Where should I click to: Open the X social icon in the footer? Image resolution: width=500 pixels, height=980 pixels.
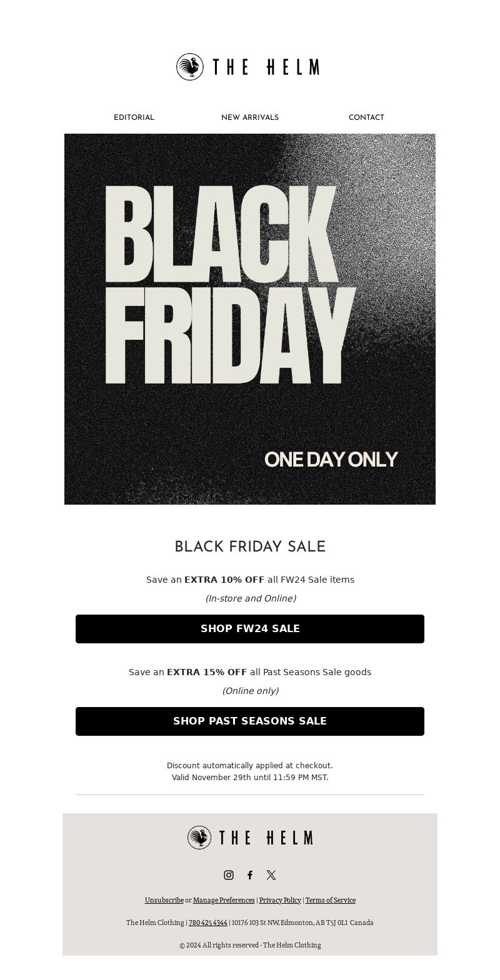pos(271,875)
